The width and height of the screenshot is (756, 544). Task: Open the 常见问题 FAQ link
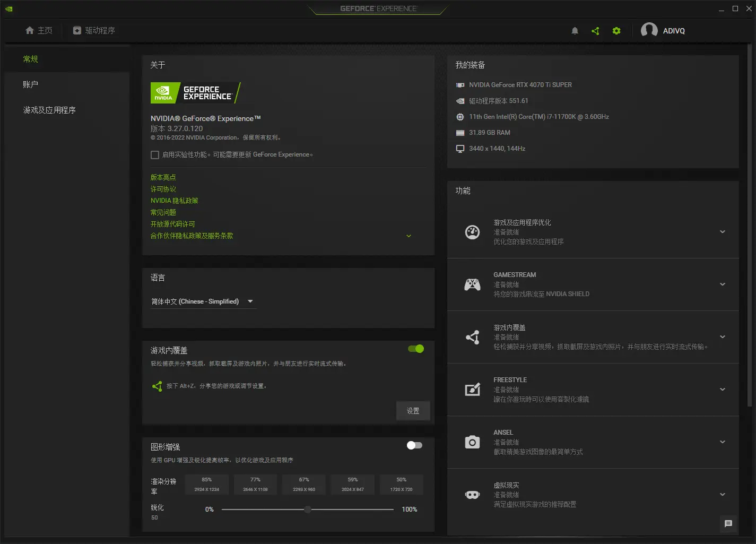coord(163,212)
